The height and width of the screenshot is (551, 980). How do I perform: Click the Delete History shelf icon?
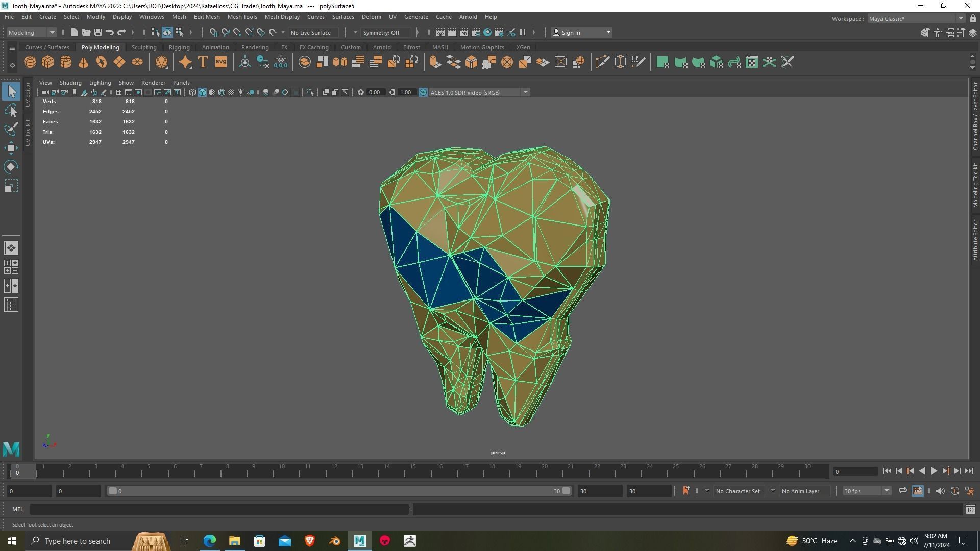click(263, 62)
